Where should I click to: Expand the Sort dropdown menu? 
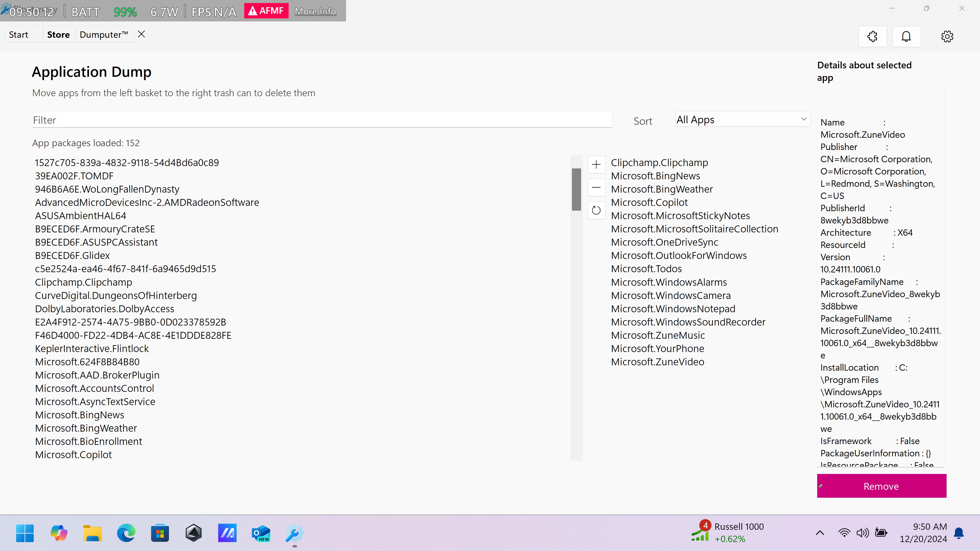coord(740,119)
